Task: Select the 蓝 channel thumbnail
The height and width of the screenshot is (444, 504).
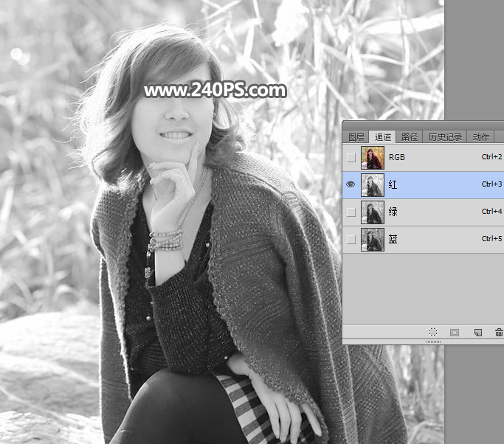Action: (x=373, y=240)
